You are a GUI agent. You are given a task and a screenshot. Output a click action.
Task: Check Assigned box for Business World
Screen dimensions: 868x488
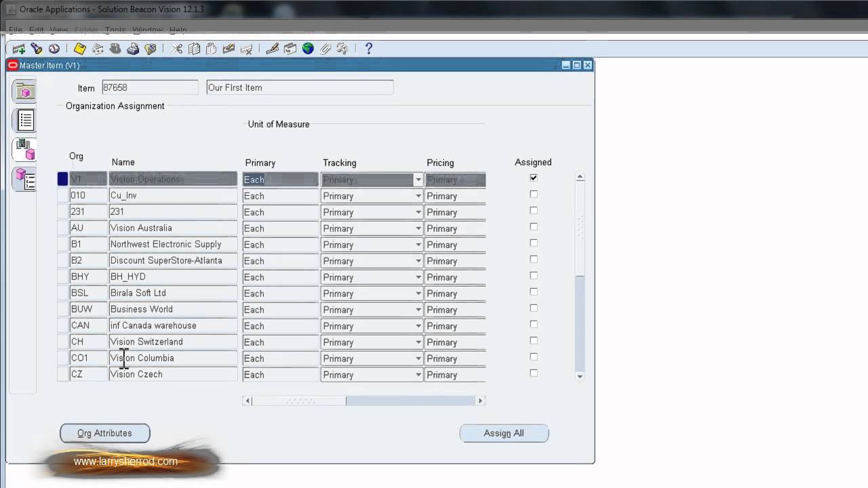[x=534, y=308]
